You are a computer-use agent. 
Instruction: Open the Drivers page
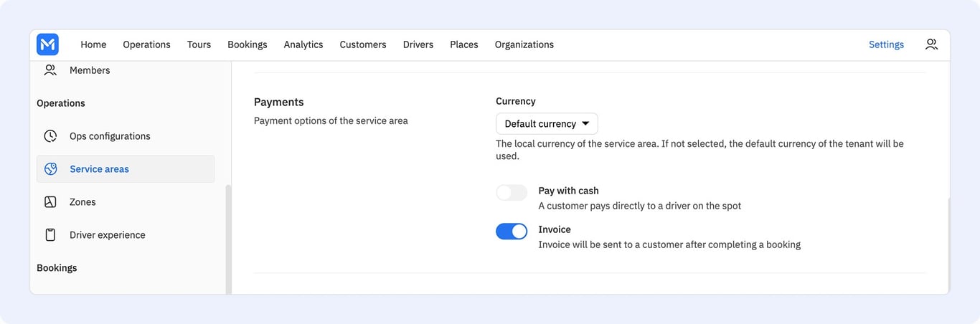[418, 44]
